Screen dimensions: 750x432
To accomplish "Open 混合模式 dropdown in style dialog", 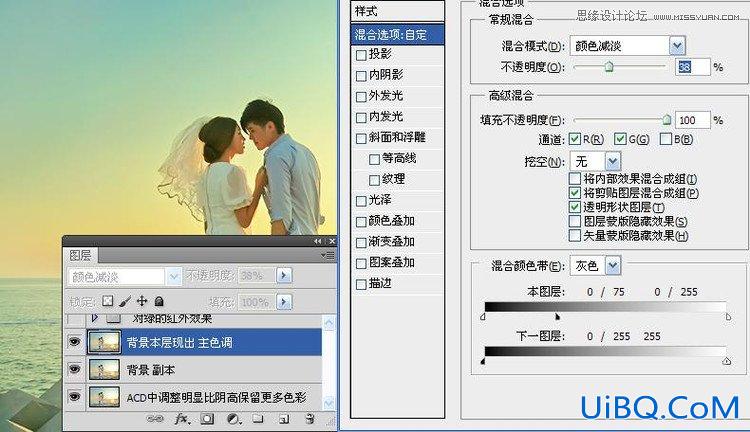I will pos(677,46).
